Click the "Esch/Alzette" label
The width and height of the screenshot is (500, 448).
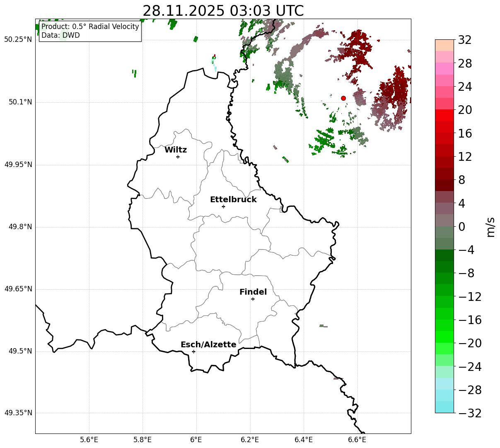[x=208, y=345]
